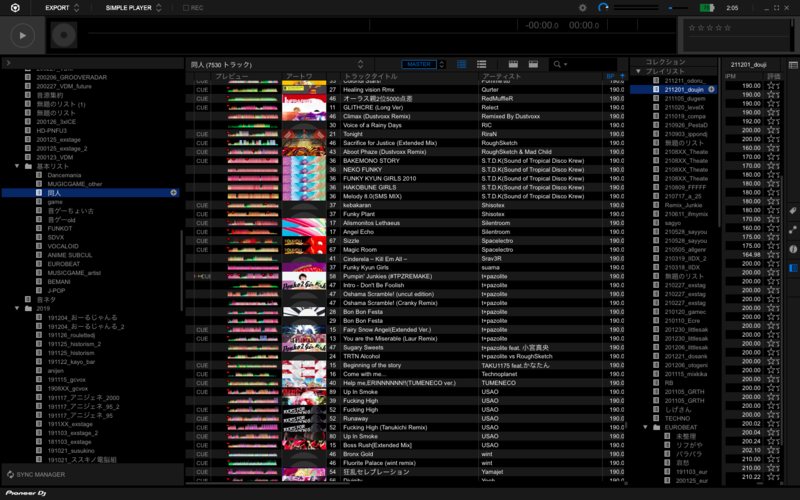The height and width of the screenshot is (500, 800).
Task: Click the track search input field
Action: click(592, 64)
